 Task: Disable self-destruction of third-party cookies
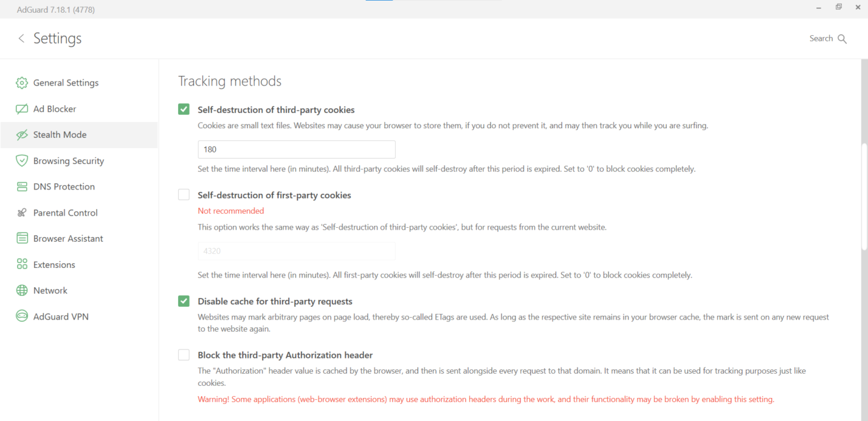pyautogui.click(x=184, y=110)
